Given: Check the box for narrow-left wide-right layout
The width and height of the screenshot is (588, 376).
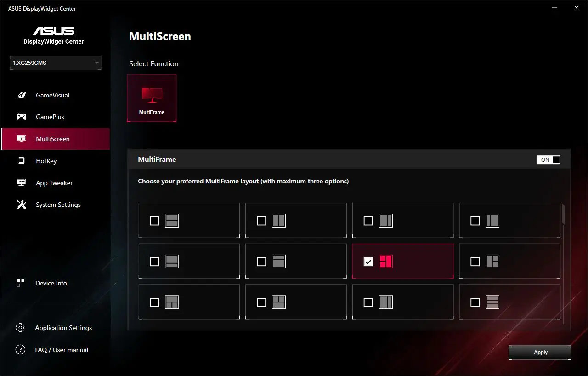Looking at the screenshot, I should coord(475,221).
